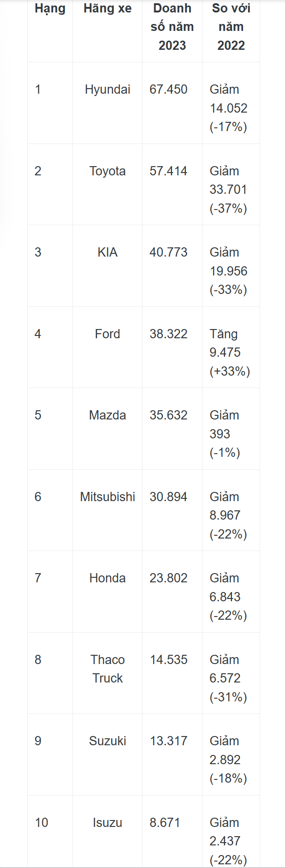Image resolution: width=285 pixels, height=868 pixels.
Task: Click the "Hạng" column header
Action: (x=50, y=9)
